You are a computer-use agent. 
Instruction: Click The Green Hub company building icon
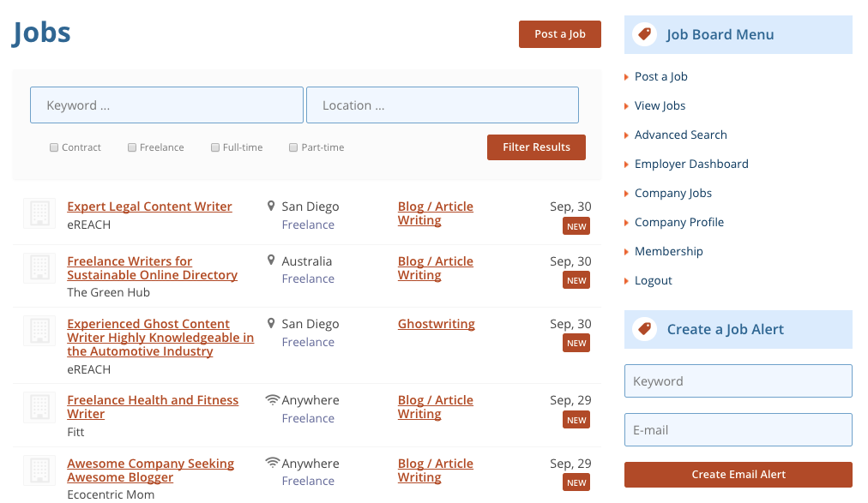pyautogui.click(x=39, y=268)
